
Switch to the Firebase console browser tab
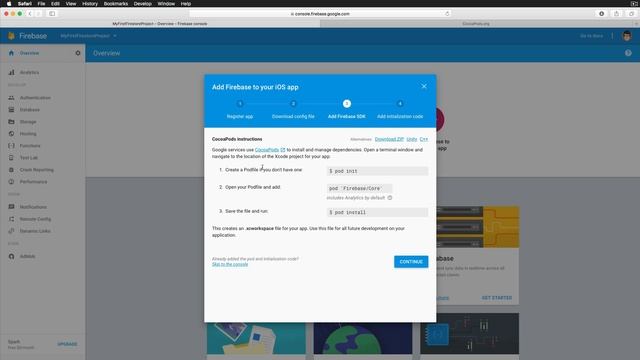point(160,24)
